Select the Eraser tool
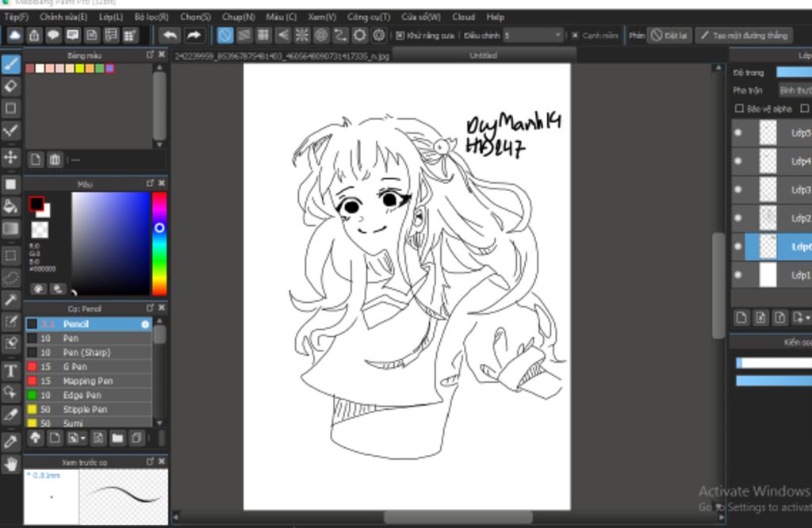This screenshot has height=528, width=812. tap(11, 86)
